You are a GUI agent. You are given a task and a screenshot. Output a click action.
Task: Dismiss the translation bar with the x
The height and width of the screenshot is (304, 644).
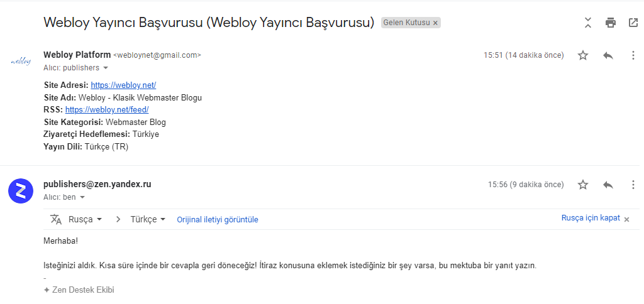pos(627,219)
